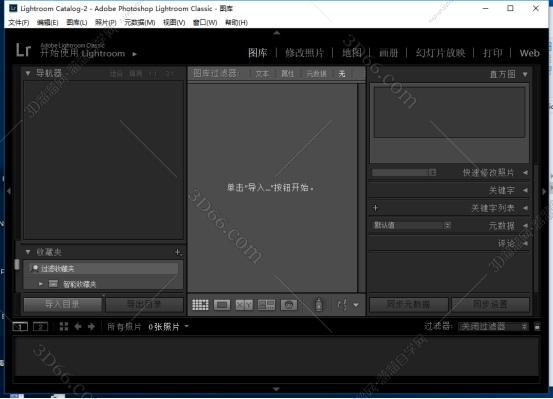The image size is (553, 399).
Task: Expand the 快速修改照片 panel
Action: [x=525, y=173]
